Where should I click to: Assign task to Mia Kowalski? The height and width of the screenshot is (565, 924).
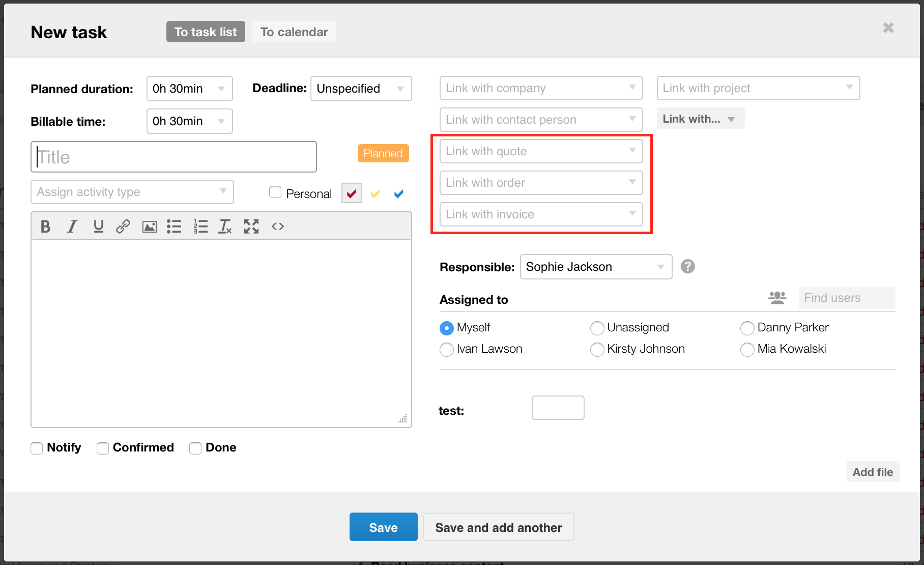click(x=747, y=350)
